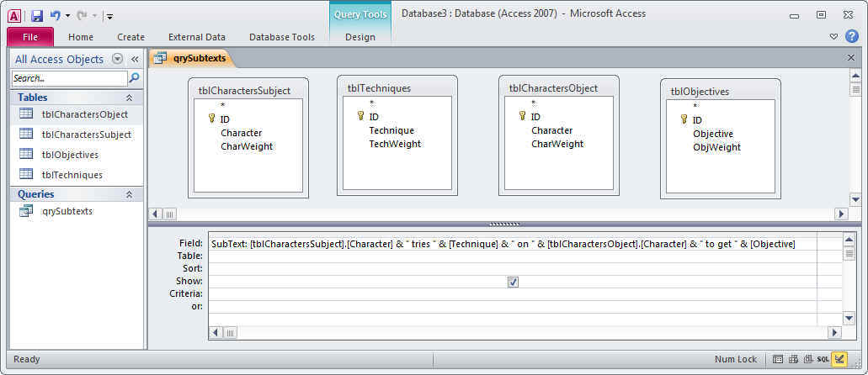Open the External Data ribbon tab
Image resolution: width=868 pixels, height=375 pixels.
click(x=197, y=37)
